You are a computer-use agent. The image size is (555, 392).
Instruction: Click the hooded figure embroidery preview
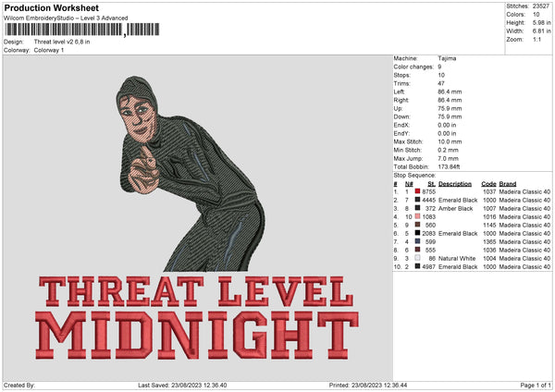[191, 174]
